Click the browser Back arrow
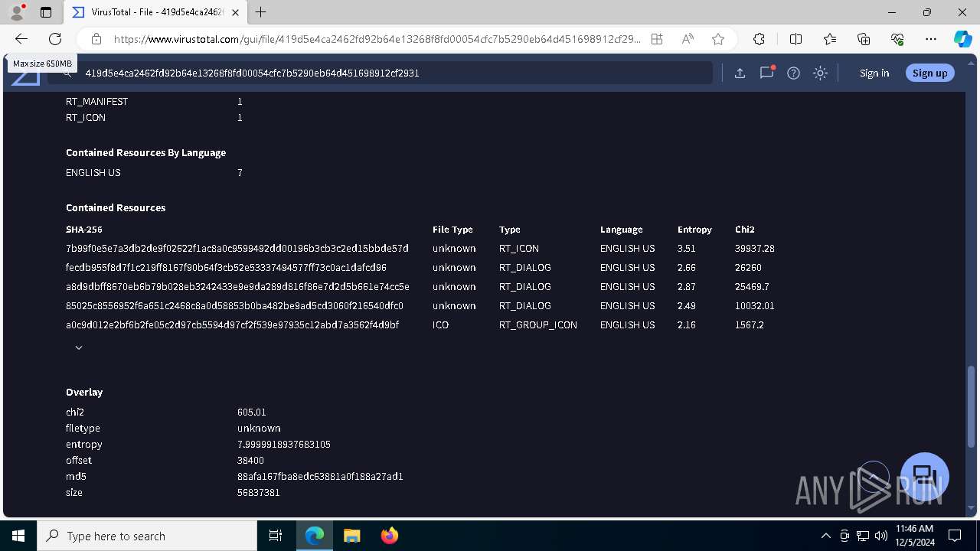The width and height of the screenshot is (980, 551). point(21,39)
